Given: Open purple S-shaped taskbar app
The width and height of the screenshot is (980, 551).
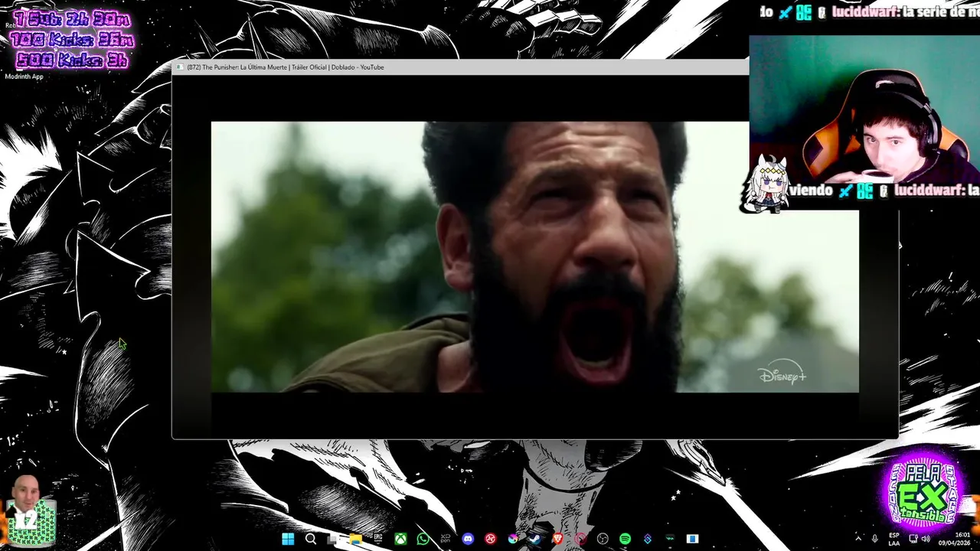Looking at the screenshot, I should (x=647, y=539).
